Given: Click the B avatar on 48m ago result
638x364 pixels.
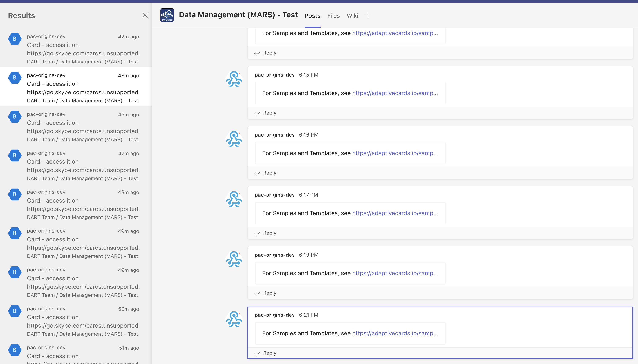Looking at the screenshot, I should (15, 194).
